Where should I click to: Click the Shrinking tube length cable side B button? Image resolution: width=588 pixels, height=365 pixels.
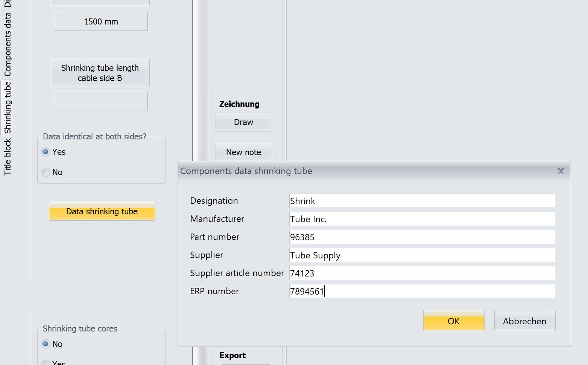point(100,73)
